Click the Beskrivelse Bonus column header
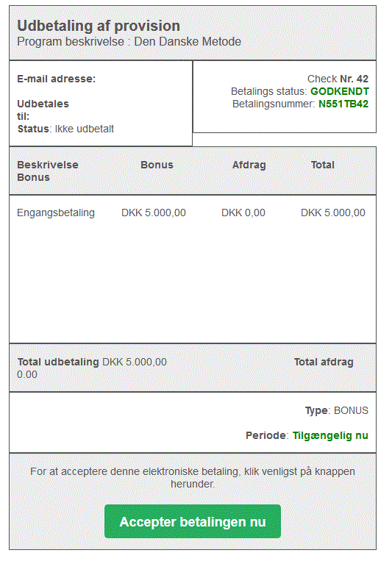The height and width of the screenshot is (564, 392). pos(48,171)
